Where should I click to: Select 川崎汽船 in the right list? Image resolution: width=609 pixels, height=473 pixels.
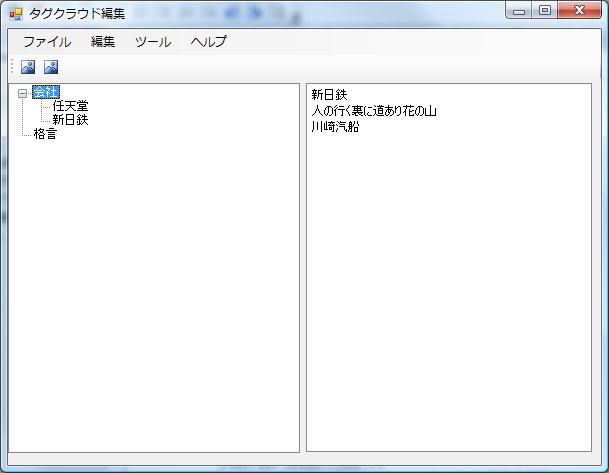335,127
